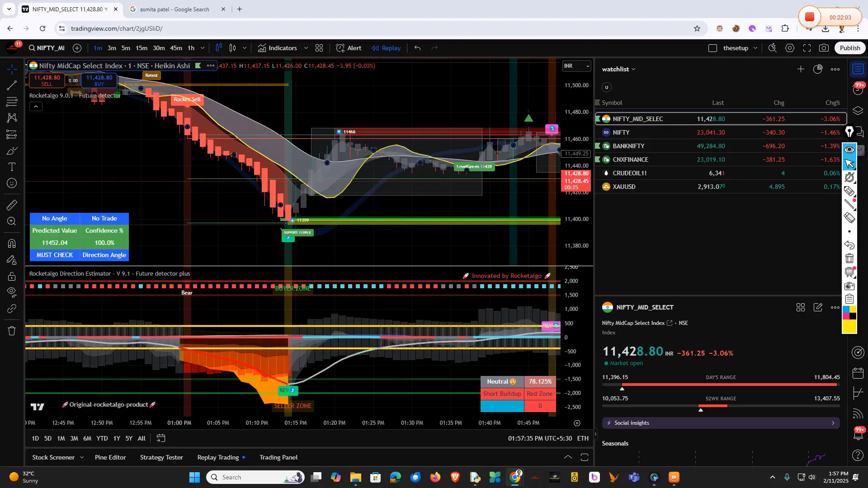Open the layout setup grid icon
This screenshot has width=868, height=488.
point(319,48)
